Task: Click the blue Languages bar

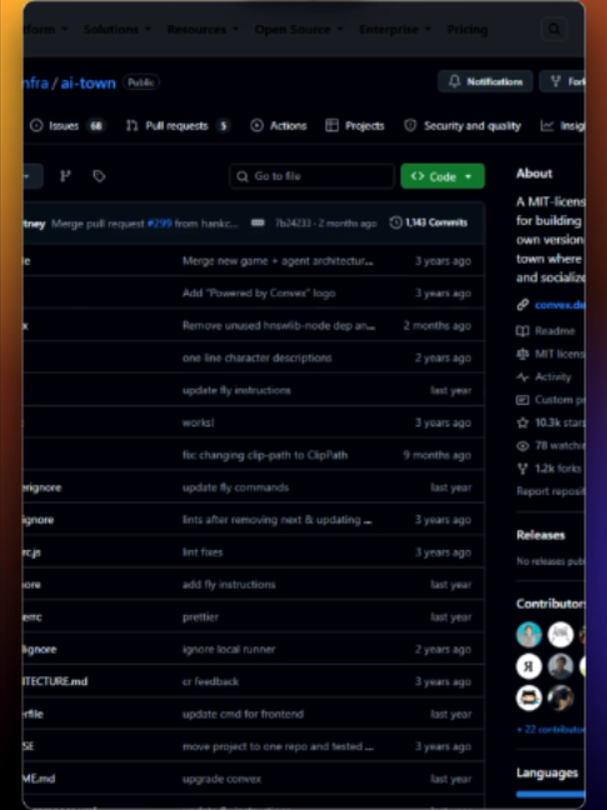Action: coord(551,795)
